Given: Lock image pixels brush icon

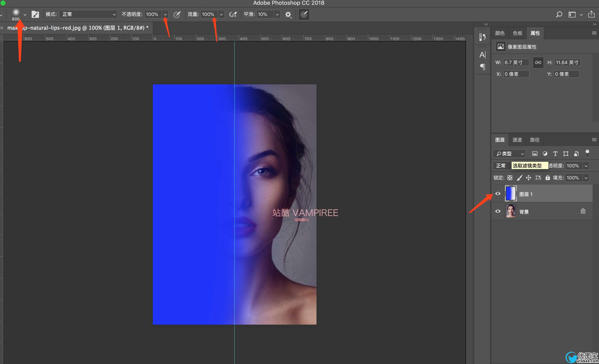Looking at the screenshot, I should tap(519, 178).
